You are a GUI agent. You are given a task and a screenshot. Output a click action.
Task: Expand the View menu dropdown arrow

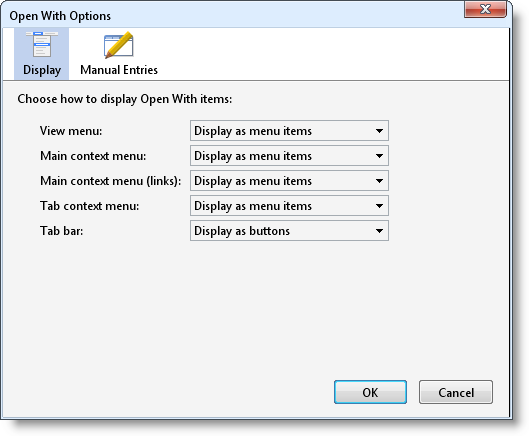(x=379, y=131)
